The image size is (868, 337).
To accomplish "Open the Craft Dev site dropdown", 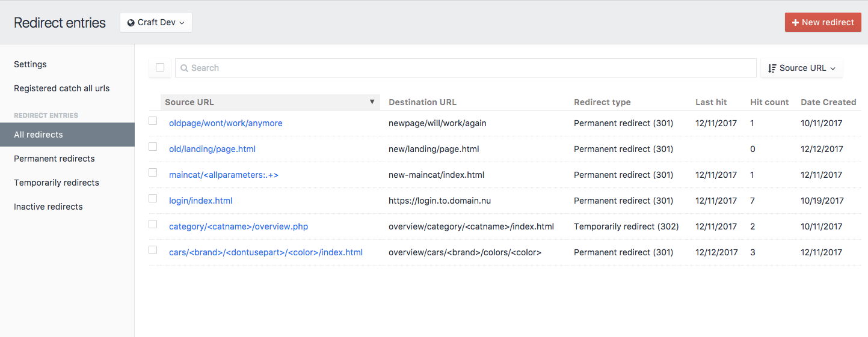I will 156,23.
